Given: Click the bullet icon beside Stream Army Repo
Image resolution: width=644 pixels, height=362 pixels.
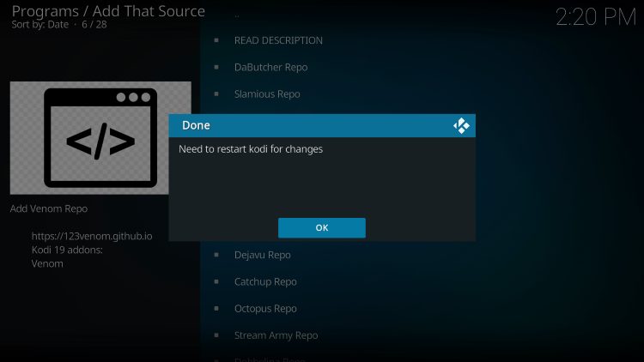Looking at the screenshot, I should 216,335.
